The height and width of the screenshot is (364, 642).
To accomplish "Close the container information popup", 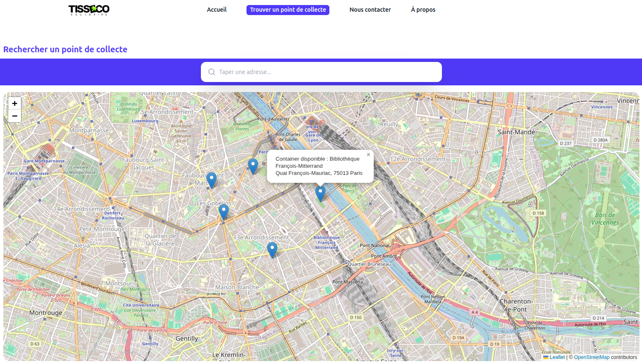I will tap(368, 154).
